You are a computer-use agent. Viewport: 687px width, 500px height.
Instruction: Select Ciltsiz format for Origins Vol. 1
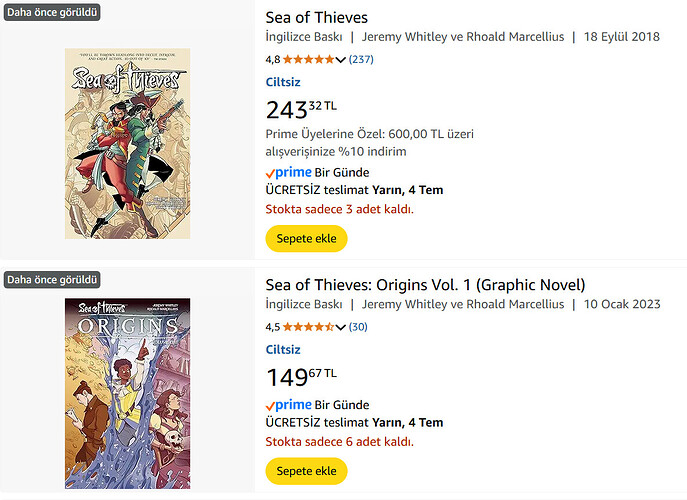point(283,349)
